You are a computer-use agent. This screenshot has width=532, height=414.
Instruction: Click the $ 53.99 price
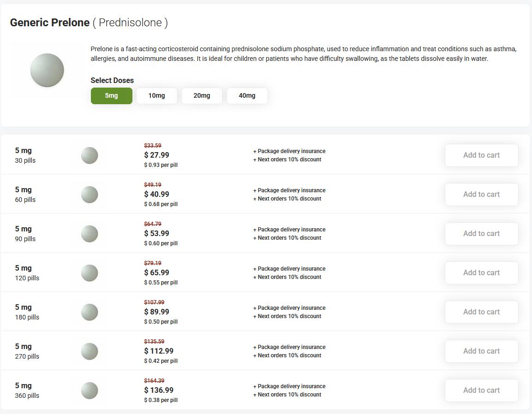[x=156, y=233]
